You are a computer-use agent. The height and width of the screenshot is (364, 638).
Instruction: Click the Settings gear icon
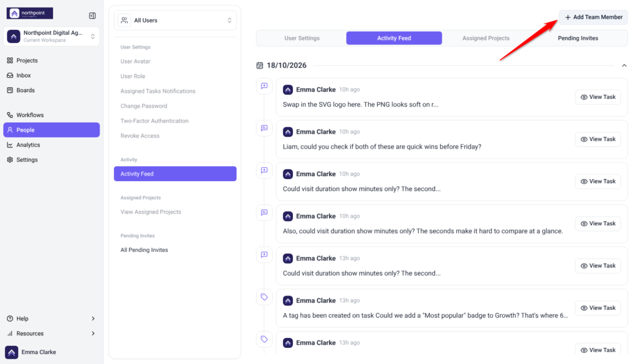(10, 160)
